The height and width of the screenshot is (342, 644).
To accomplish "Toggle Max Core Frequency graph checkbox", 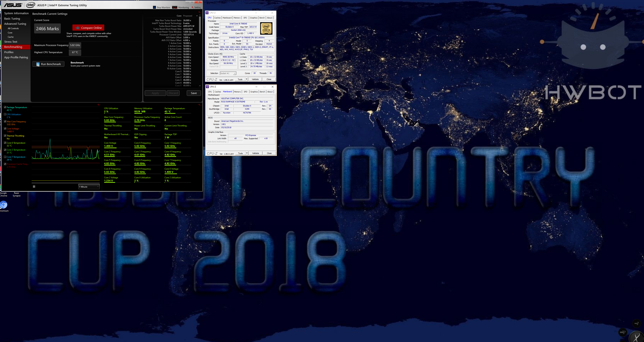I will (5, 122).
